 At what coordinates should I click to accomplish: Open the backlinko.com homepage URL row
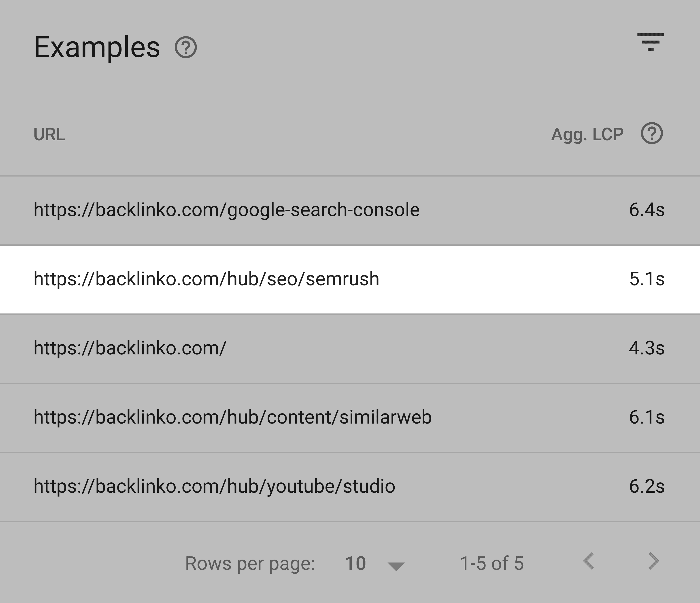point(350,349)
